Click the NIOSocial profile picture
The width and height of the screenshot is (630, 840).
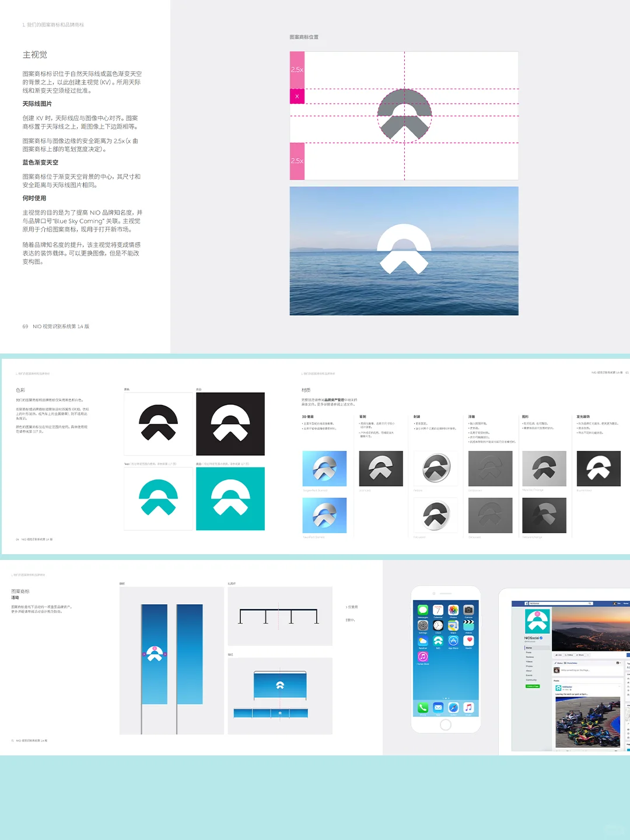pos(537,621)
